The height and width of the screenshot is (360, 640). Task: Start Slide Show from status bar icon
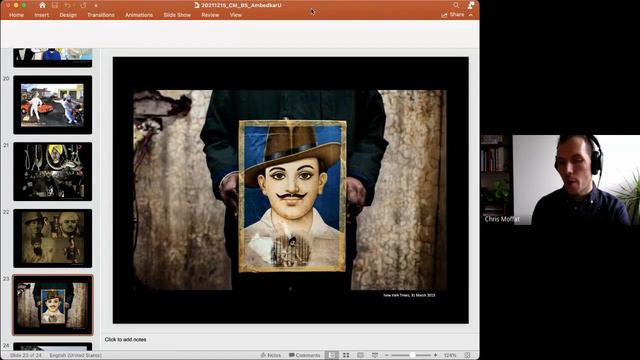click(x=375, y=355)
